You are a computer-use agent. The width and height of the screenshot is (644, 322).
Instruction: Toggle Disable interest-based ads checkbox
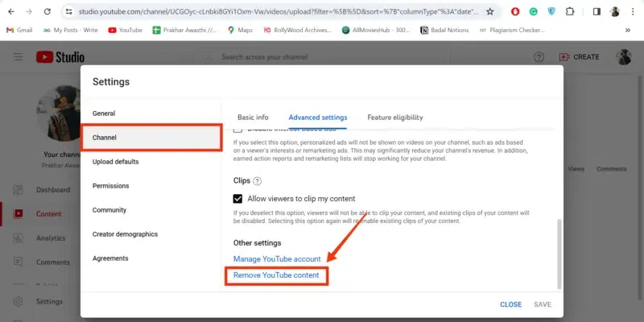pos(237,130)
